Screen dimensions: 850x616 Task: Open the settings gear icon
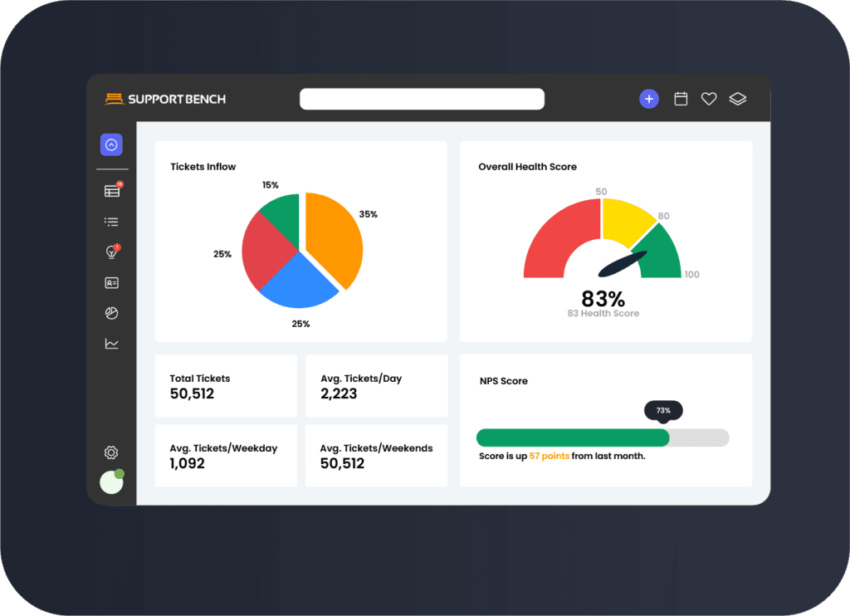pos(111,452)
